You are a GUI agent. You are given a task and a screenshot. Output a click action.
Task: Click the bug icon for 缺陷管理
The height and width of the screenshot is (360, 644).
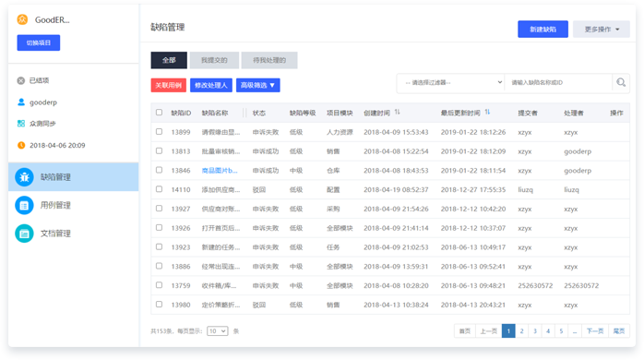[24, 177]
